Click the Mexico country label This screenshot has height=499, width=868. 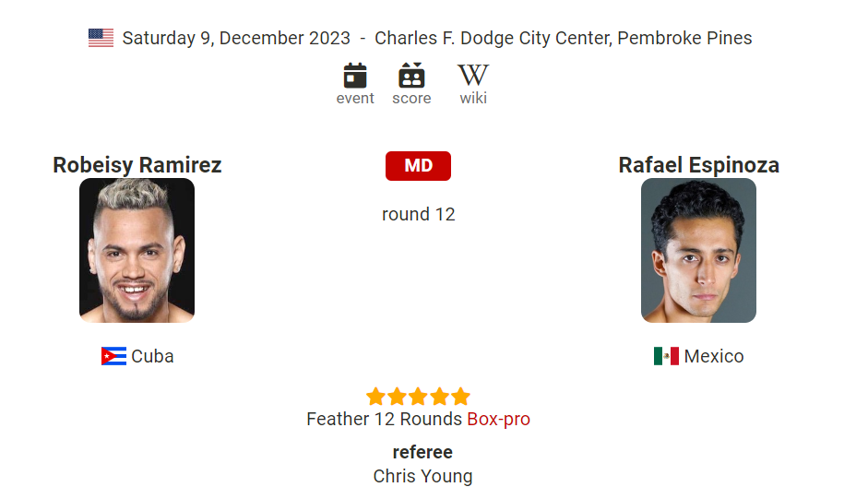(714, 356)
